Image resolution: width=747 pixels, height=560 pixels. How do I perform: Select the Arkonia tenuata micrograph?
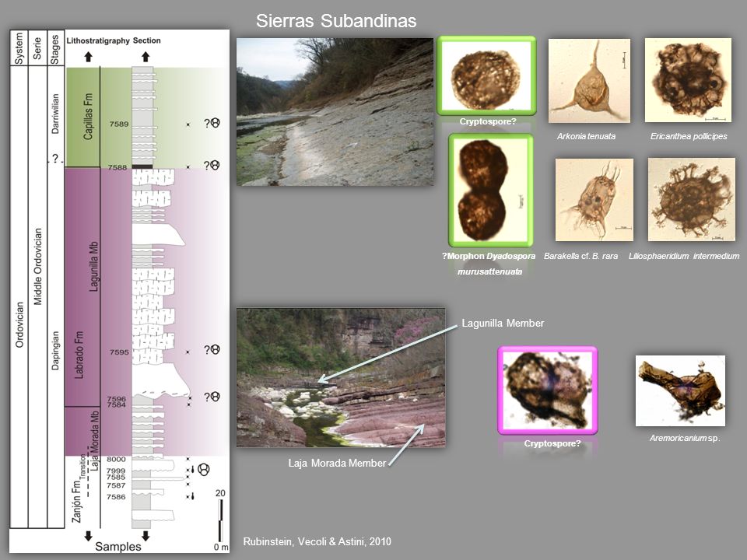(x=589, y=80)
